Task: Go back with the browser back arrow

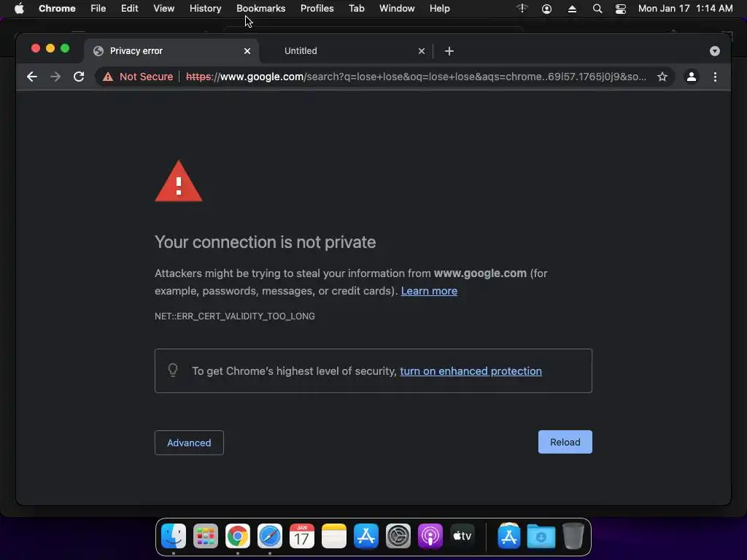Action: click(x=32, y=77)
